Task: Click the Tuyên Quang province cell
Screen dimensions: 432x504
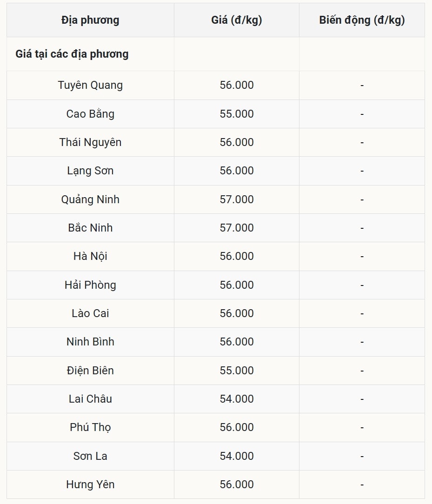Action: click(90, 85)
